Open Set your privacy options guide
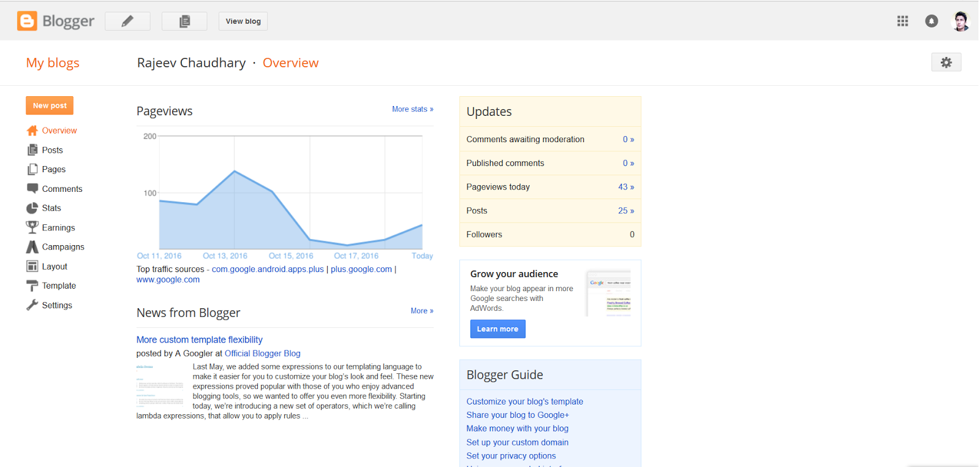 click(x=511, y=456)
